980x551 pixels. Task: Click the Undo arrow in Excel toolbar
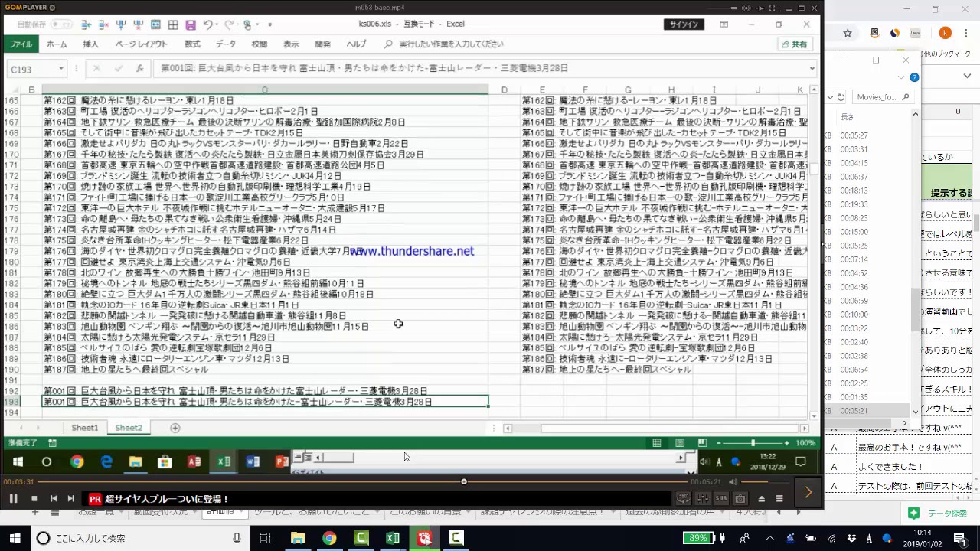click(207, 24)
